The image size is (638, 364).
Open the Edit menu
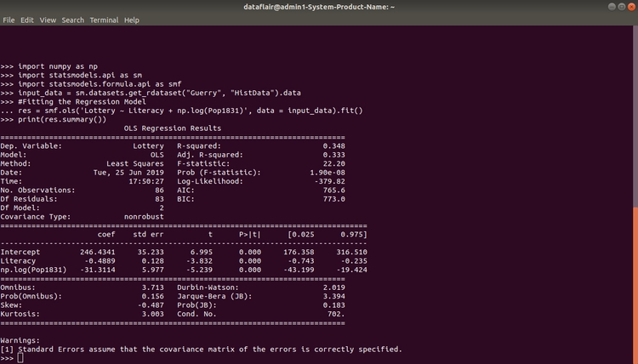27,20
